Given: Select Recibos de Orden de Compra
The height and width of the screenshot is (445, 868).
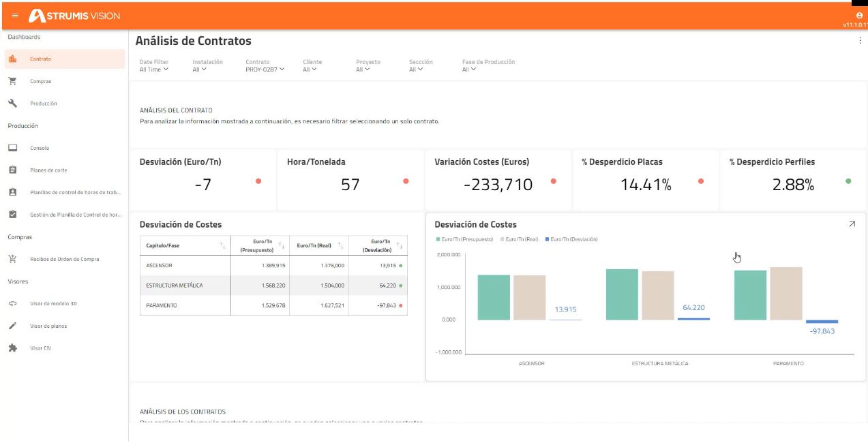Looking at the screenshot, I should (x=65, y=259).
